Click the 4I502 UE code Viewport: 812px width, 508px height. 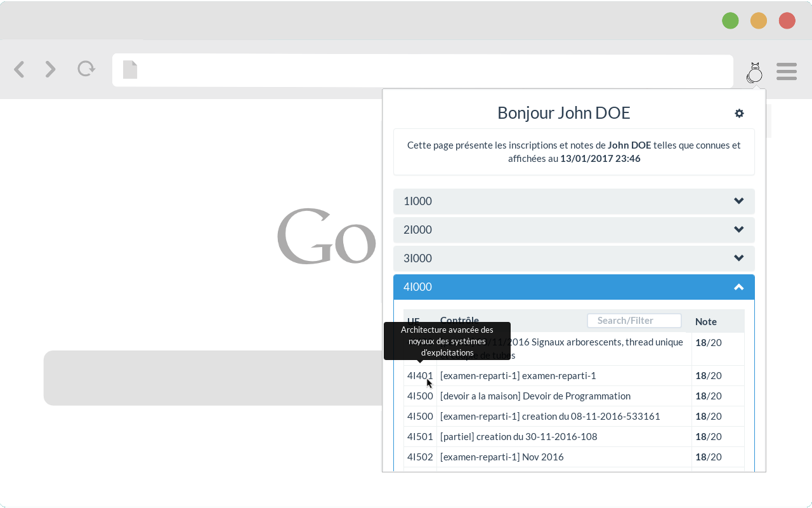click(420, 457)
